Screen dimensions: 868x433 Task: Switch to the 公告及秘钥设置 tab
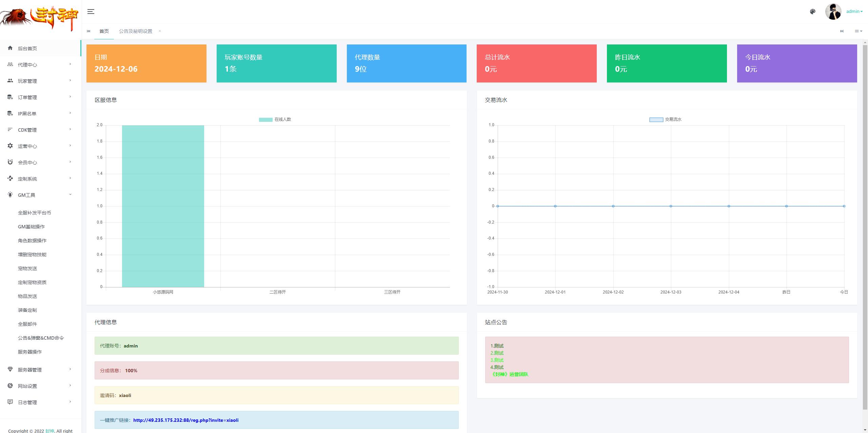point(136,31)
